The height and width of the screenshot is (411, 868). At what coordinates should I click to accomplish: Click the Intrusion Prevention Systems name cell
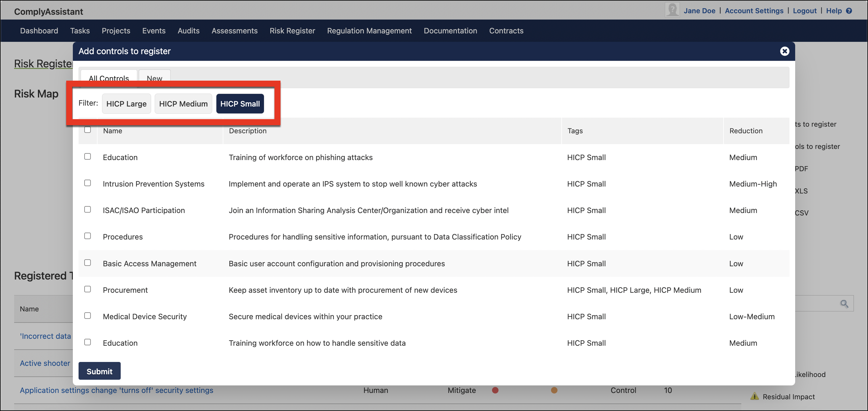(153, 184)
